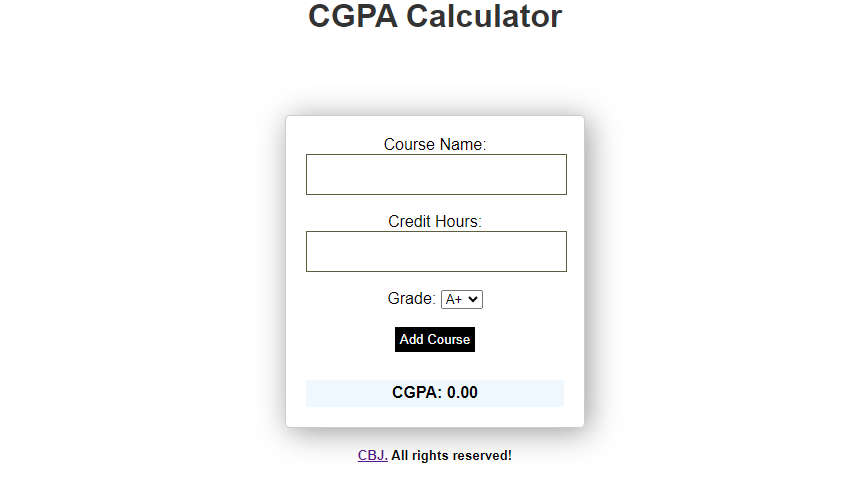Expand the Grade select chevron arrow
Screen dimensions: 859x502
(473, 299)
